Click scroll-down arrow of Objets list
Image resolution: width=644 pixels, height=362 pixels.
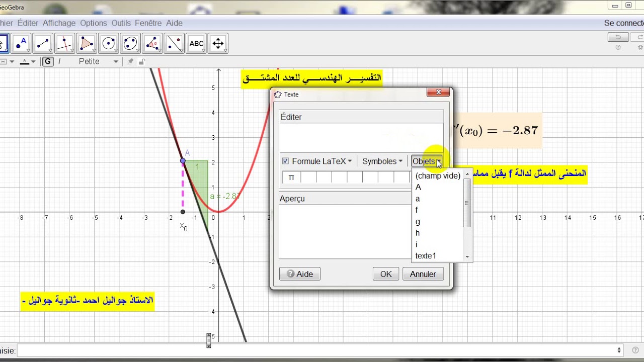tap(467, 257)
